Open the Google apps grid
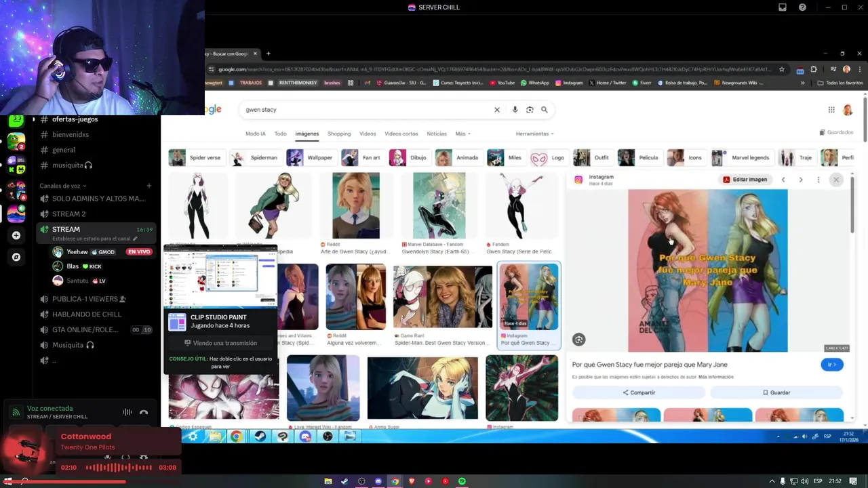The width and height of the screenshot is (868, 488). (x=831, y=110)
